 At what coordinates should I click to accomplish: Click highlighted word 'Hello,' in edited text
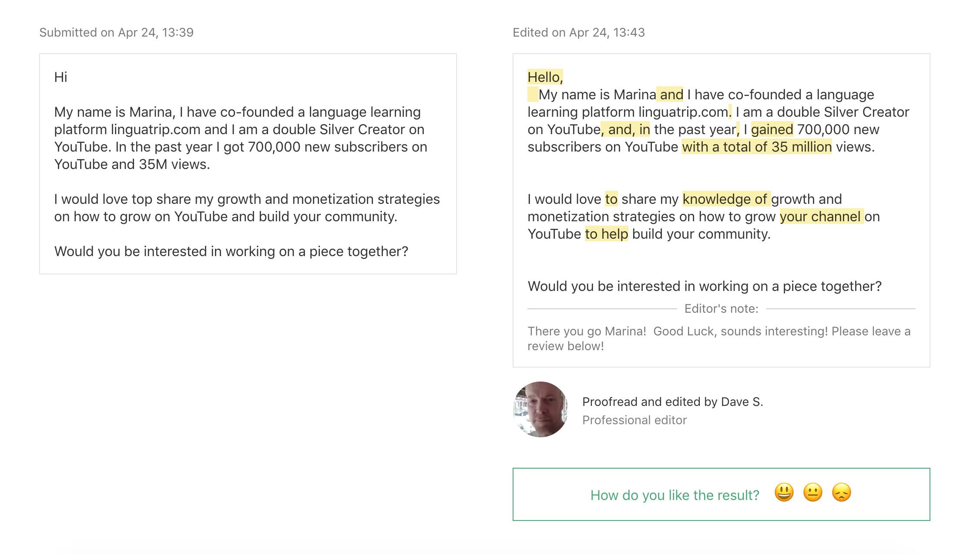pyautogui.click(x=545, y=77)
